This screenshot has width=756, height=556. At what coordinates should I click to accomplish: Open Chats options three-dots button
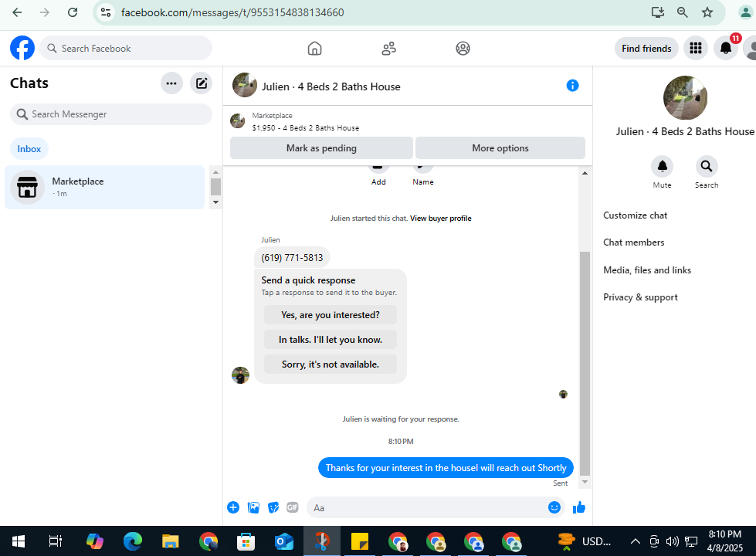[x=171, y=83]
